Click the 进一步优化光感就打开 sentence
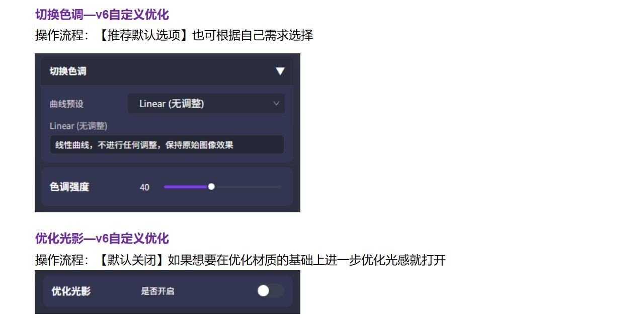 click(x=385, y=260)
